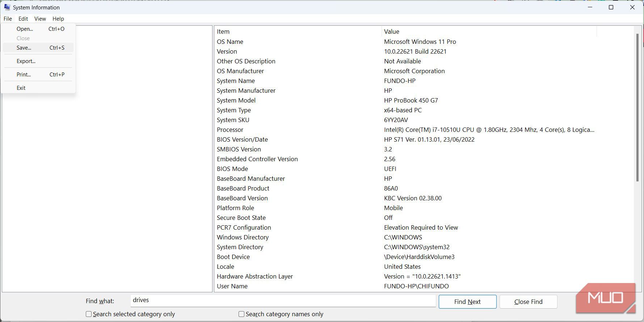Click value HP ProBook 450 G7
The width and height of the screenshot is (644, 322).
point(411,100)
